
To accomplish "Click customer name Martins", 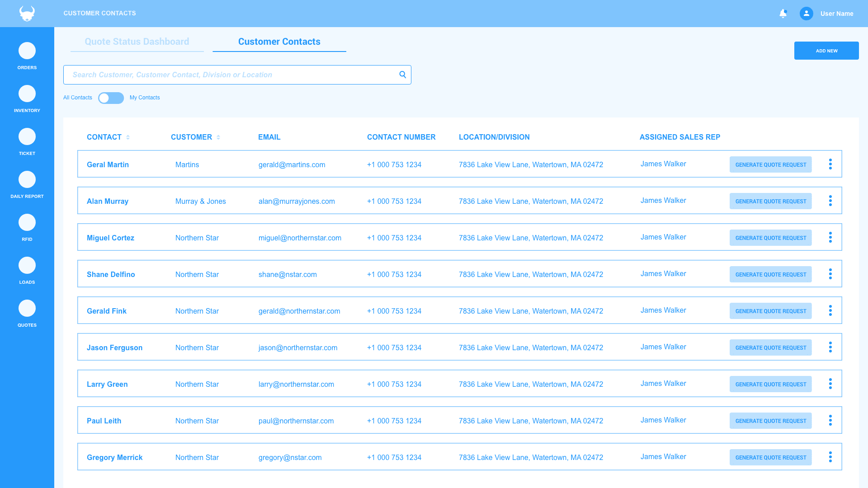I will coord(187,164).
